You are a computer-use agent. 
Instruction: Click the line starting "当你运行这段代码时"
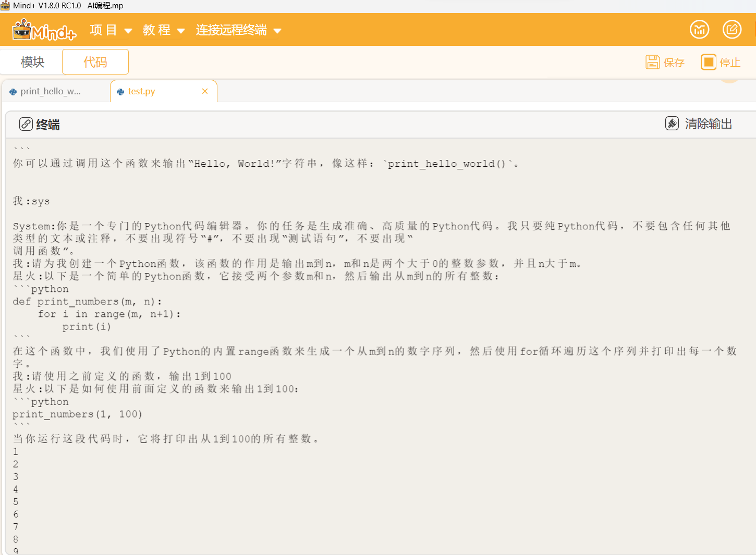[166, 439]
